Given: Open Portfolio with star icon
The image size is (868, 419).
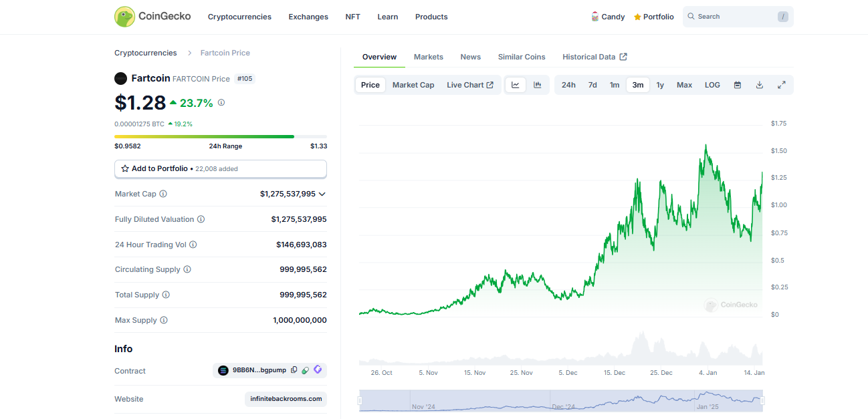Looking at the screenshot, I should pyautogui.click(x=653, y=17).
